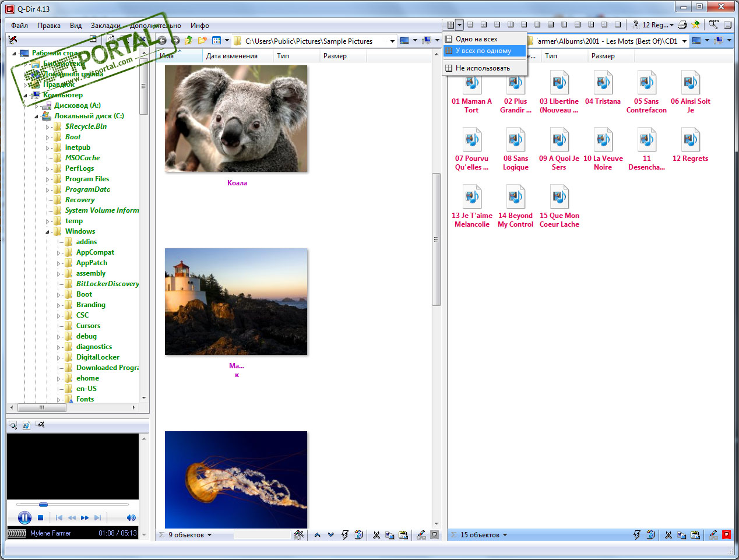Screen dimensions: 739x560
Task: Click the filter icon next to the left pane's filter field
Action: (299, 534)
